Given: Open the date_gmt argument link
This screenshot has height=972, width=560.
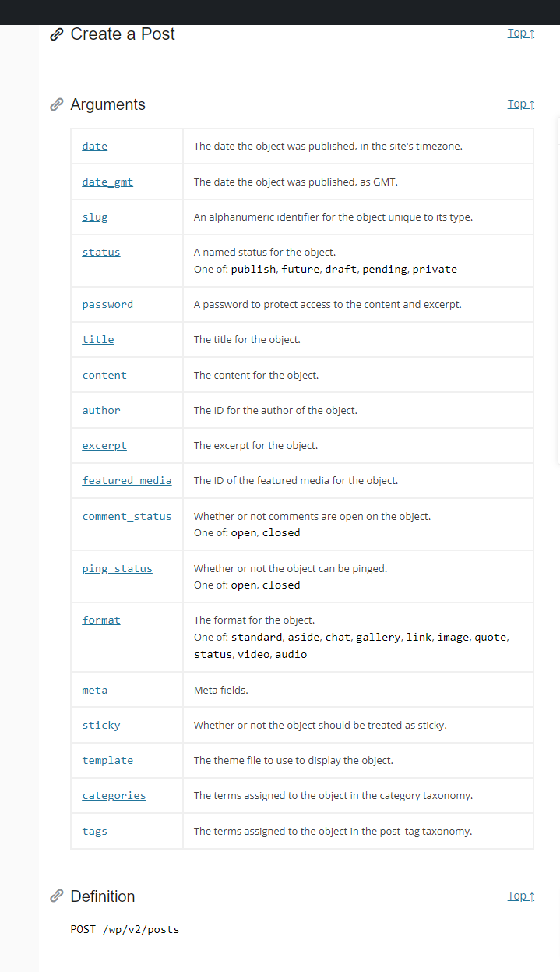Looking at the screenshot, I should pyautogui.click(x=107, y=182).
